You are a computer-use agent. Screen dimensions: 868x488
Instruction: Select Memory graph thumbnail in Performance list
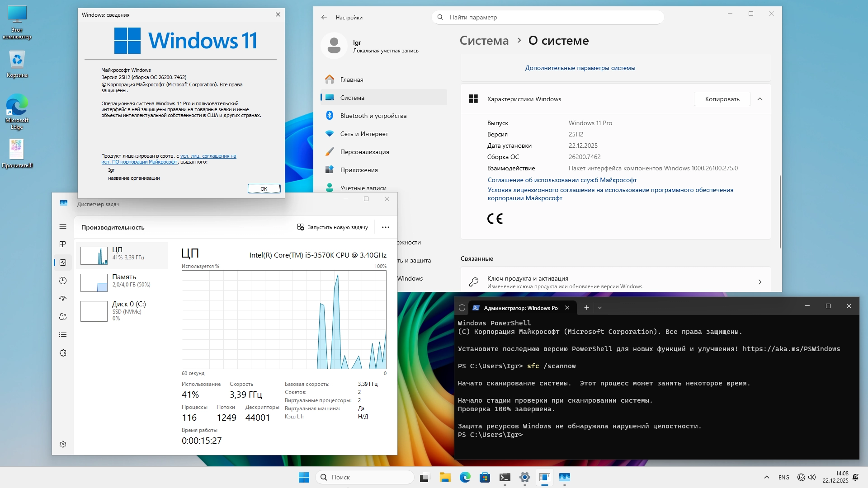pyautogui.click(x=94, y=283)
